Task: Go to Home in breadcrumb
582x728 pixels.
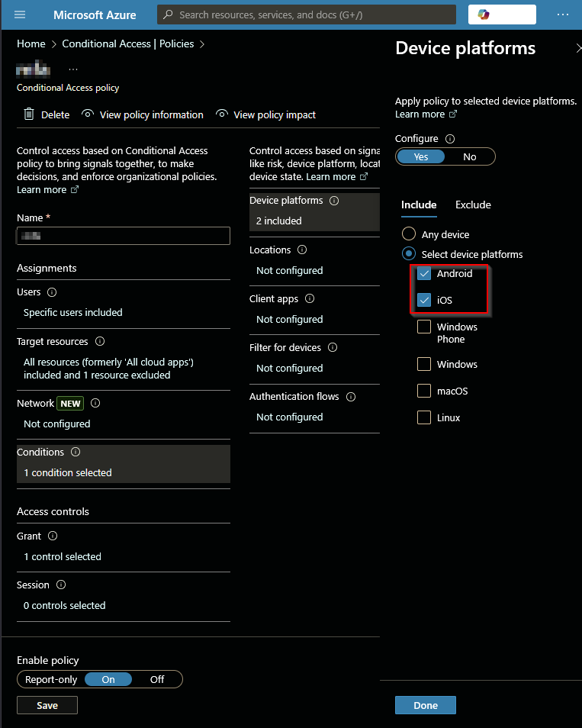Action: 31,44
